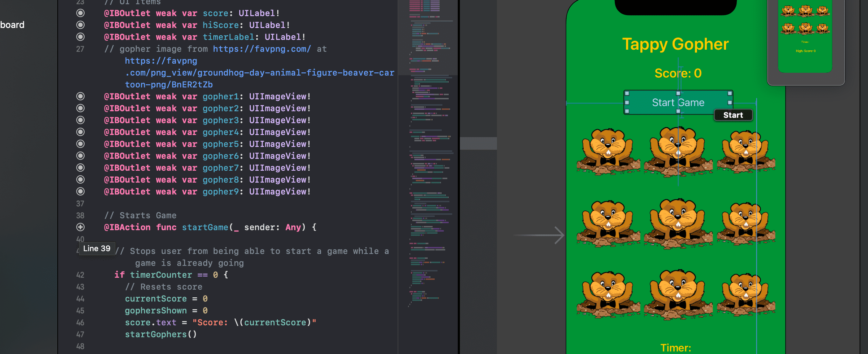This screenshot has width=868, height=354.
Task: Click the initial view controller entry arrow
Action: click(539, 235)
